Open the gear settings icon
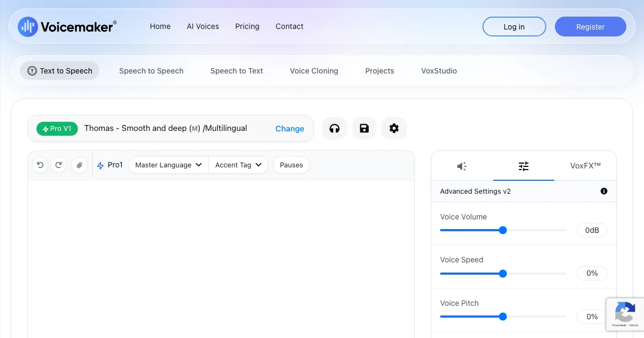The height and width of the screenshot is (338, 644). coord(394,128)
